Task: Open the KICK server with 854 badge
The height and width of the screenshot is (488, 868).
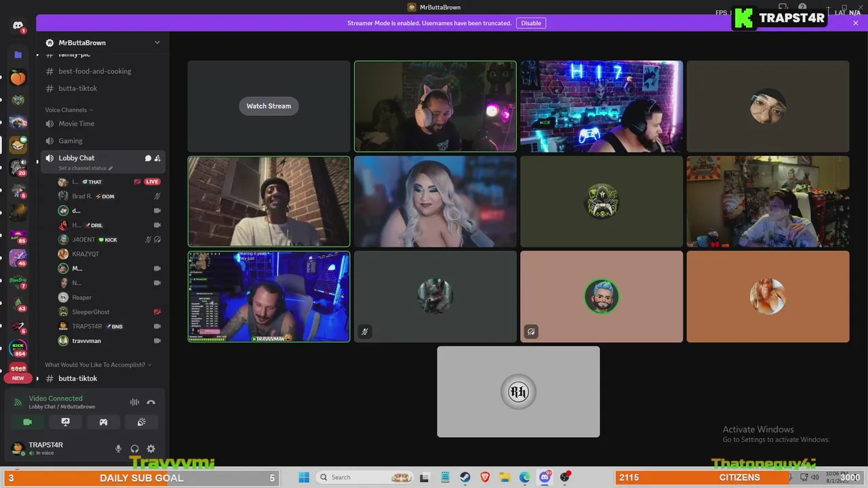Action: click(18, 348)
